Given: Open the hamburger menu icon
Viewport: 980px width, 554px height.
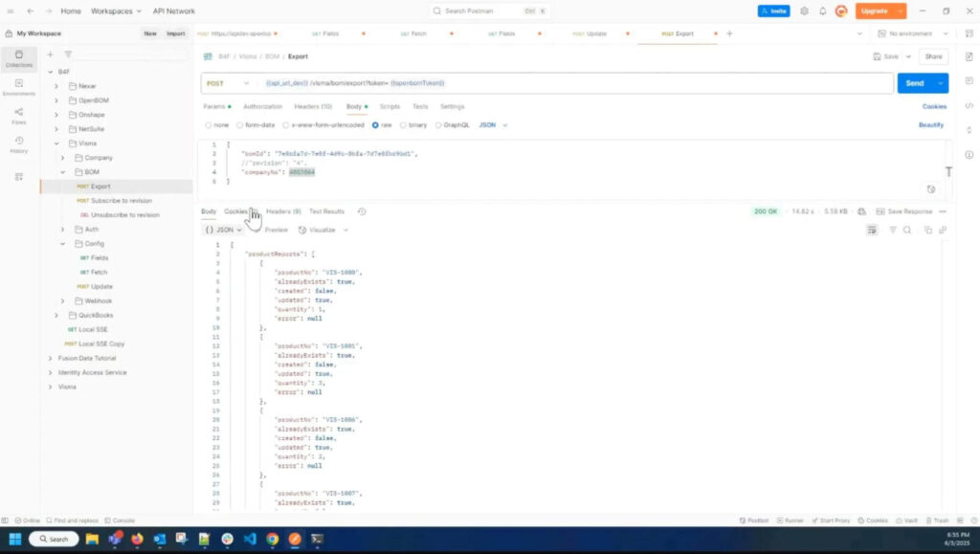Looking at the screenshot, I should click(x=11, y=11).
